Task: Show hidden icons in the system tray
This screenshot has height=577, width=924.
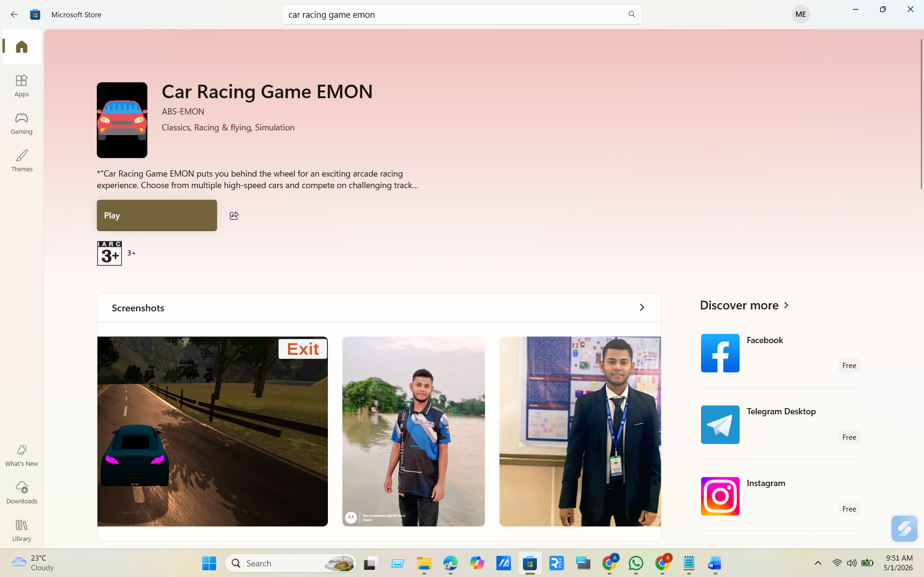Action: (x=818, y=563)
